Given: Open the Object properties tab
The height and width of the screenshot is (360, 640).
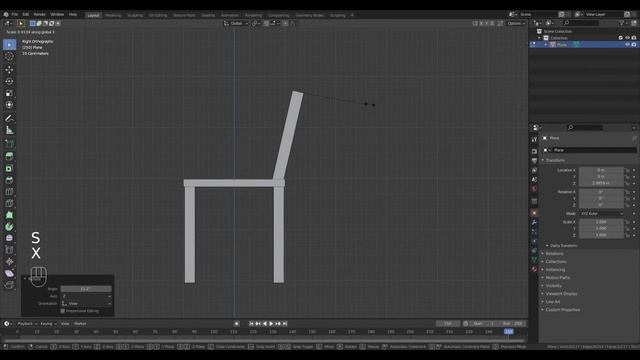Looking at the screenshot, I should (x=534, y=213).
